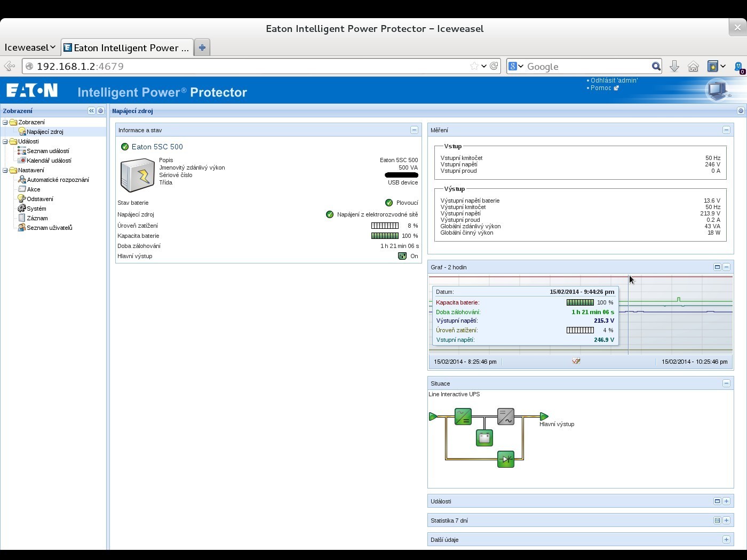Collapse the Graf - 2 hodin panel
Viewport: 747px width, 560px height.
726,267
